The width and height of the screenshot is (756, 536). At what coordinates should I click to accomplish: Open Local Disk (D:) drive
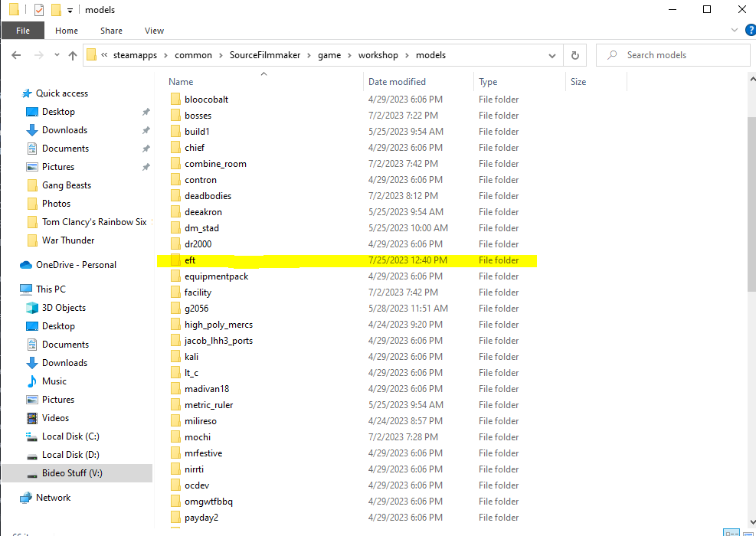pyautogui.click(x=70, y=455)
